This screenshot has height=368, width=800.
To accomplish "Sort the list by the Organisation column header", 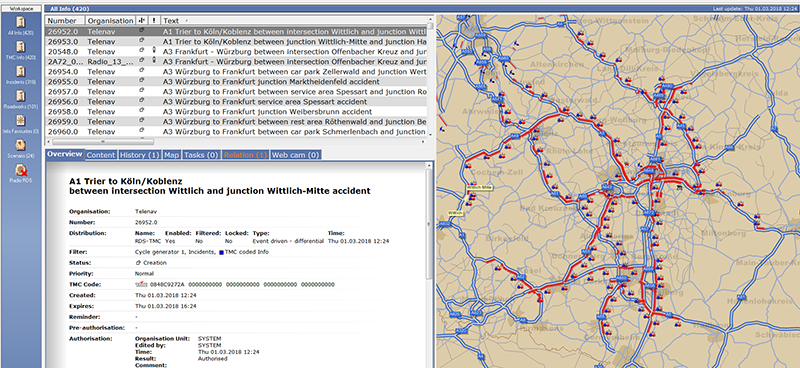I will coord(110,21).
